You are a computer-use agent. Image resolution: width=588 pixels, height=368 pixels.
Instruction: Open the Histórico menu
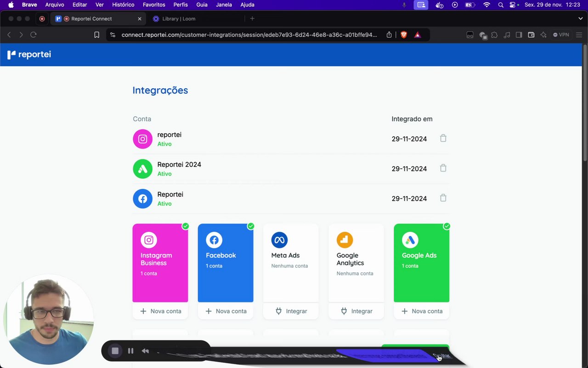[x=123, y=5]
